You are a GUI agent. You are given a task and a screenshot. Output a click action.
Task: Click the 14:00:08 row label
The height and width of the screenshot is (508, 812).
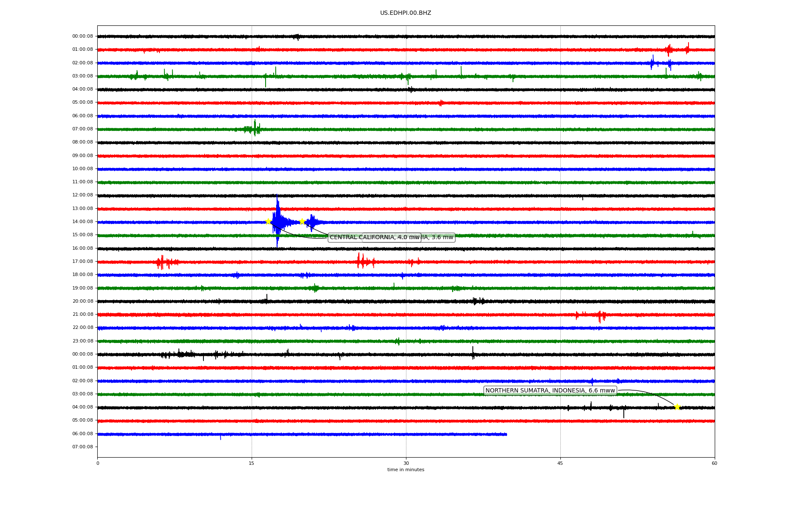point(82,222)
